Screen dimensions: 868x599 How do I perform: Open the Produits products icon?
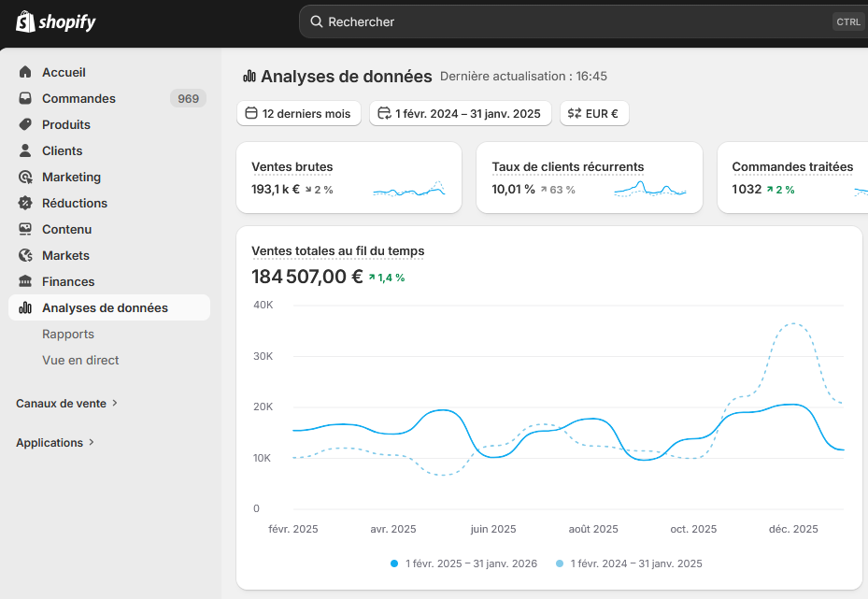pos(23,124)
